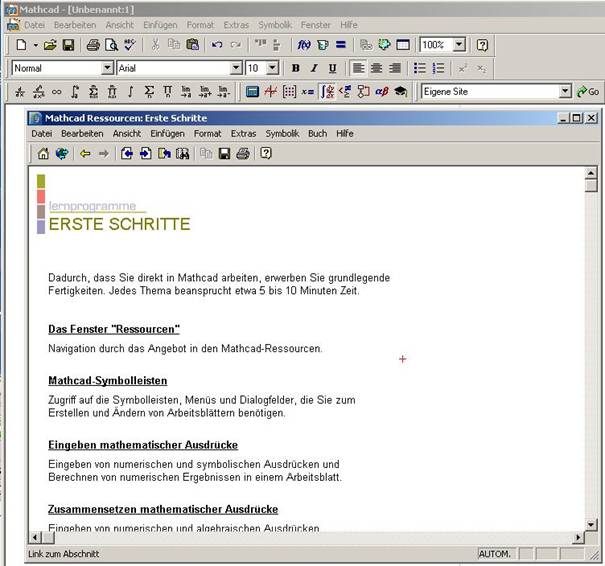
Task: Expand the 100% zoom dropdown
Action: point(459,45)
